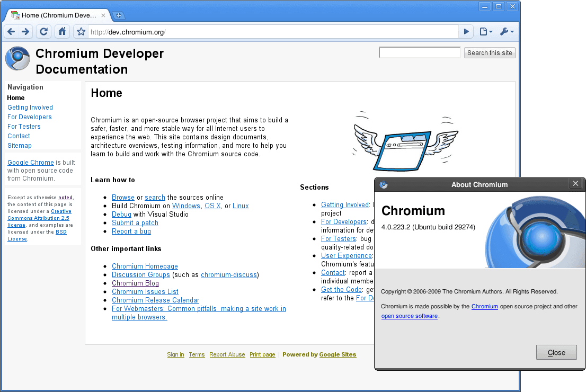Screen dimensions: 586x392
Task: Click the home icon in the toolbar
Action: click(x=62, y=31)
